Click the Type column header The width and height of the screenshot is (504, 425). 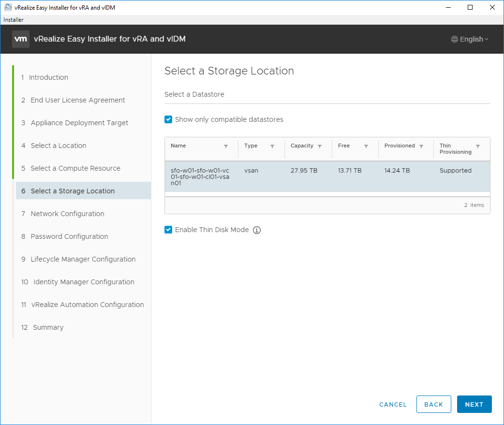(251, 146)
